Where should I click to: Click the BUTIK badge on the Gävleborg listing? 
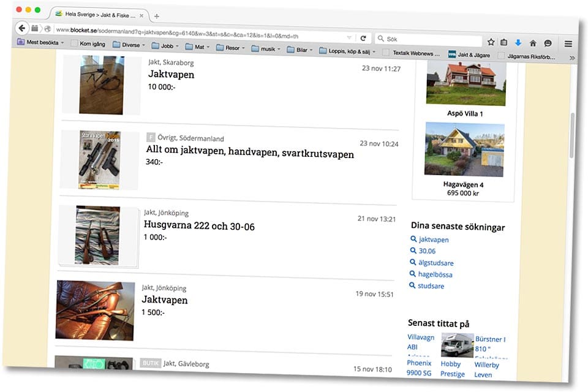tap(151, 363)
